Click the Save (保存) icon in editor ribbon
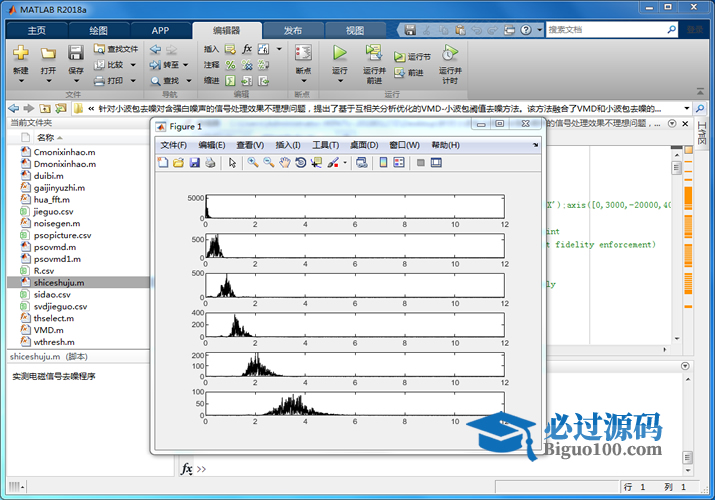The width and height of the screenshot is (715, 500). tap(76, 54)
